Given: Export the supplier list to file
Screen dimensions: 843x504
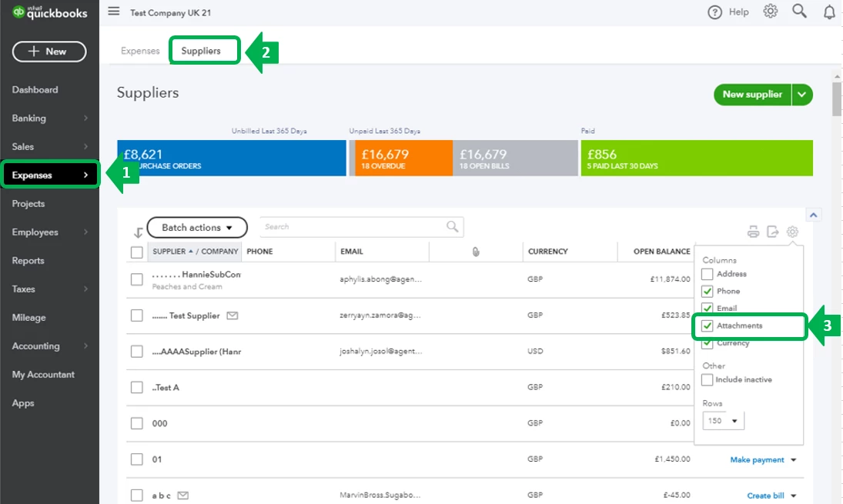Looking at the screenshot, I should (773, 232).
